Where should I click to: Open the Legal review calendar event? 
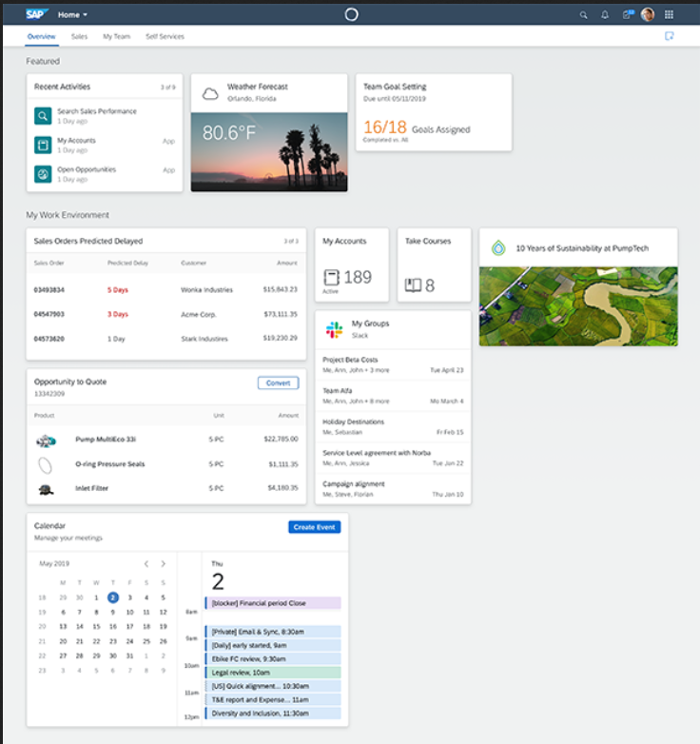(x=273, y=672)
